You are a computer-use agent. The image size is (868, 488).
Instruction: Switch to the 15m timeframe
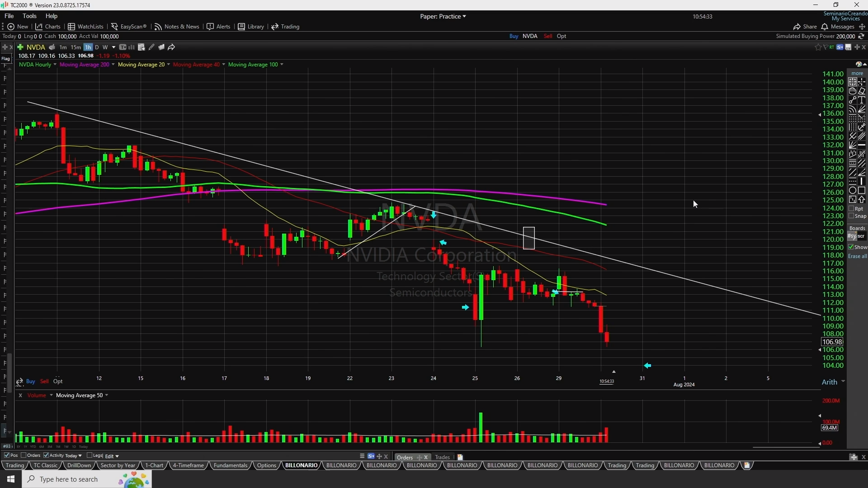click(x=75, y=47)
